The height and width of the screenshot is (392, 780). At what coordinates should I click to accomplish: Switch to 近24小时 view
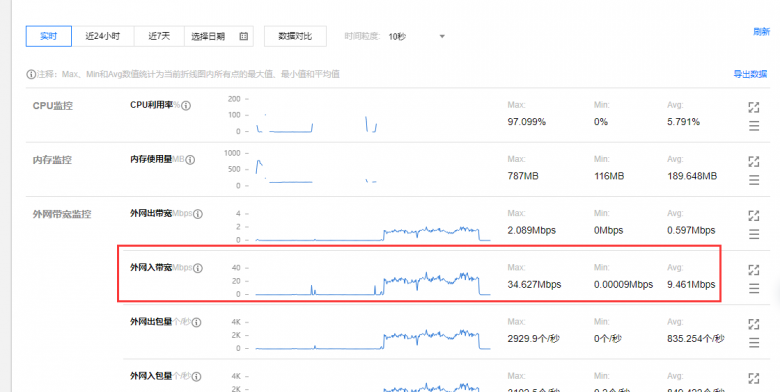[102, 36]
